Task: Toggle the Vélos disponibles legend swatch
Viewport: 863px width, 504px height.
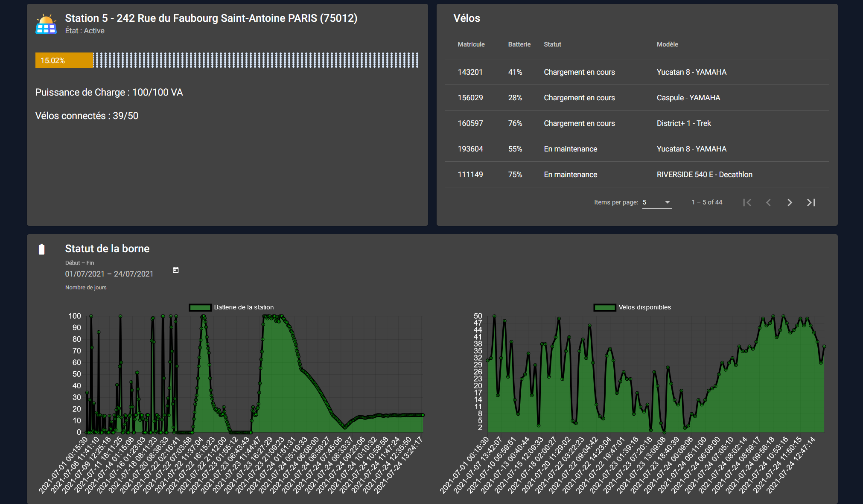Action: 605,307
